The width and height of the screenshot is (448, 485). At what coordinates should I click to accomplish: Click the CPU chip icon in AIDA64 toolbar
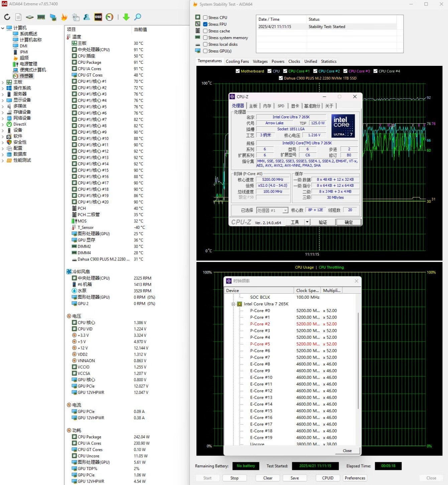coord(30,17)
